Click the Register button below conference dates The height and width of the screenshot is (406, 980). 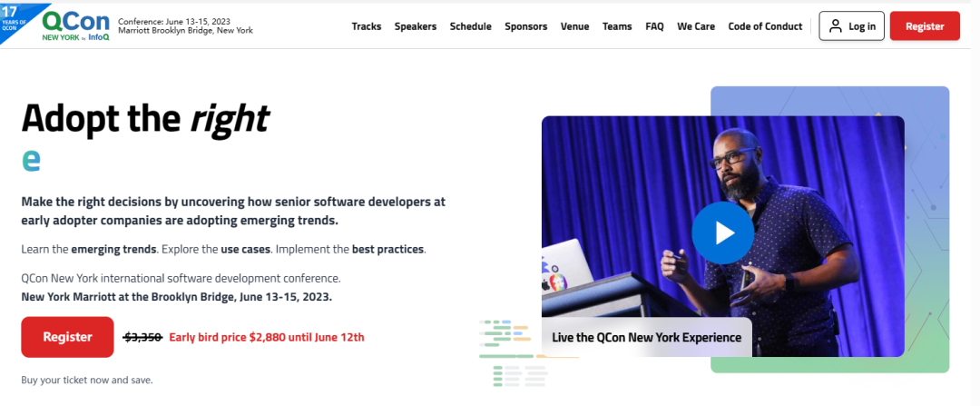pyautogui.click(x=67, y=337)
